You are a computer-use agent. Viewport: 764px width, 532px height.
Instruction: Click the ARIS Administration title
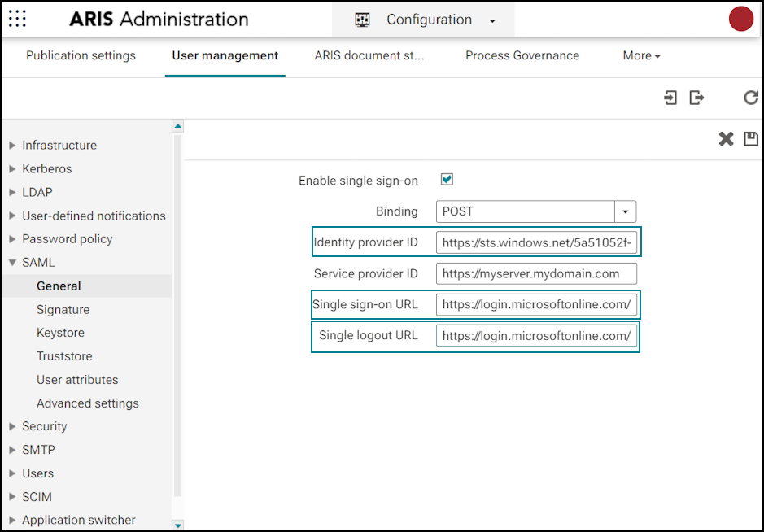159,20
